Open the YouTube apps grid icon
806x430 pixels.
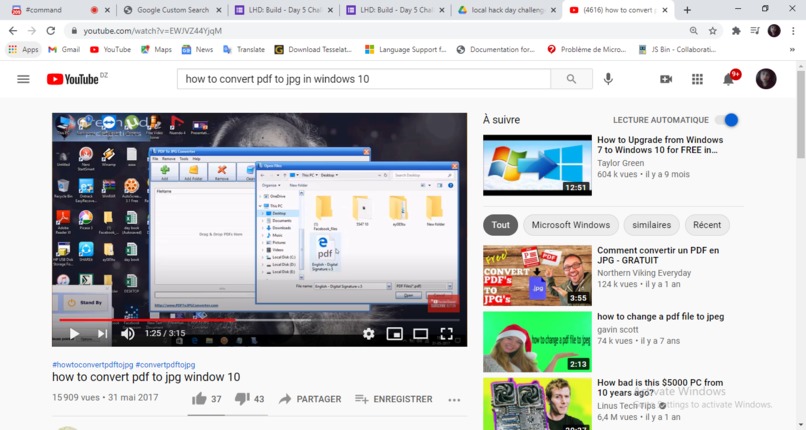tap(697, 79)
